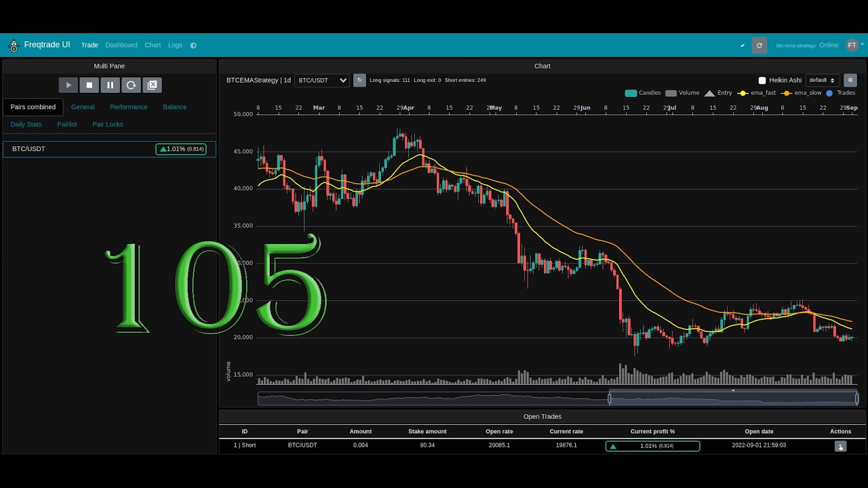Click the '1 | Short' trade ID cell
Image resolution: width=868 pixels, height=488 pixels.
click(x=245, y=445)
